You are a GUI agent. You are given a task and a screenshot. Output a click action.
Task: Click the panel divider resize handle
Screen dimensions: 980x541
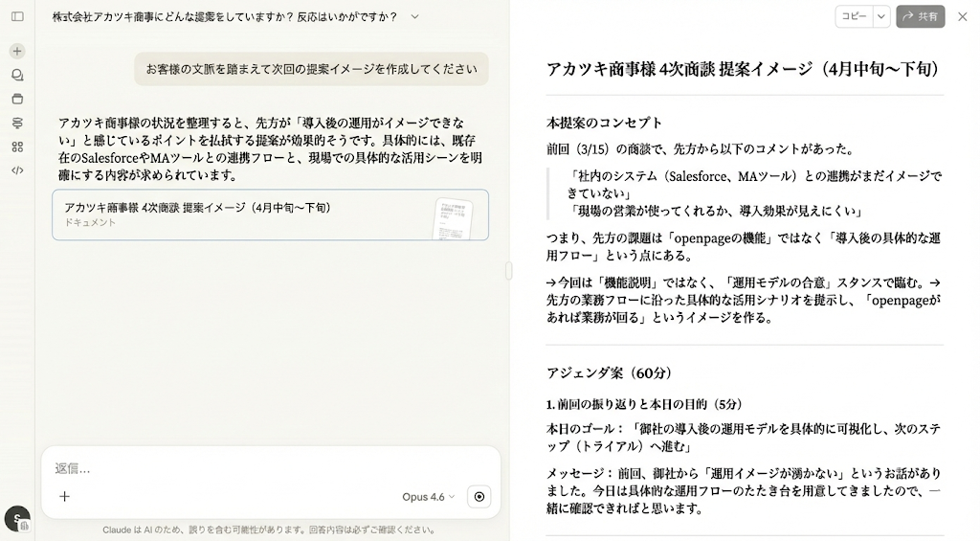(x=509, y=270)
